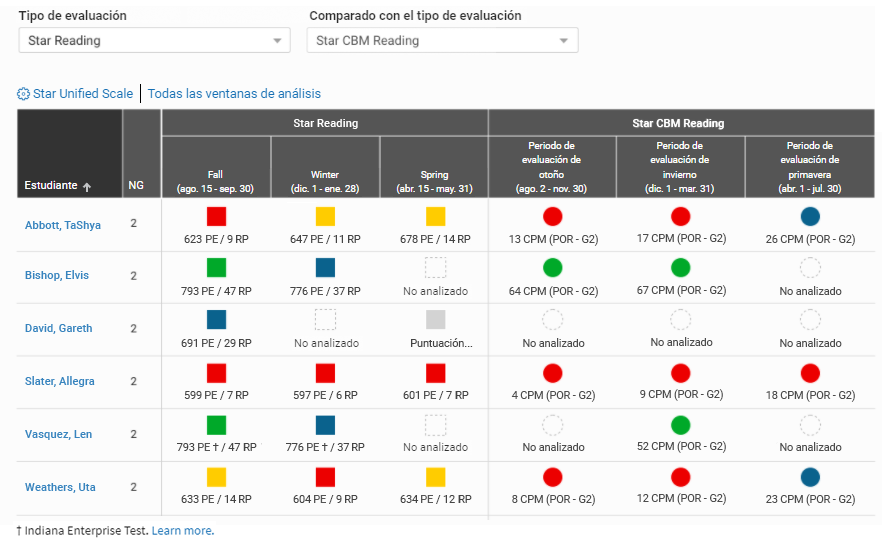Click Slater's red circle above 4 CPM

pos(552,373)
